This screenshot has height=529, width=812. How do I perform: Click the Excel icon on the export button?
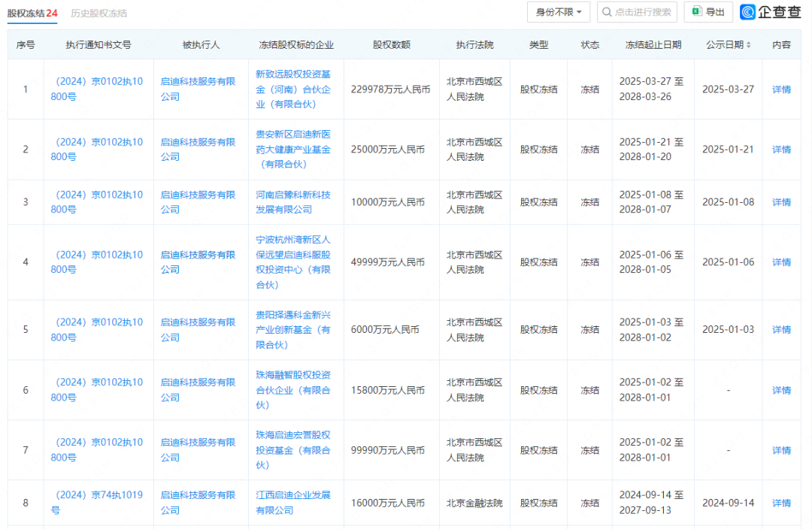[697, 11]
